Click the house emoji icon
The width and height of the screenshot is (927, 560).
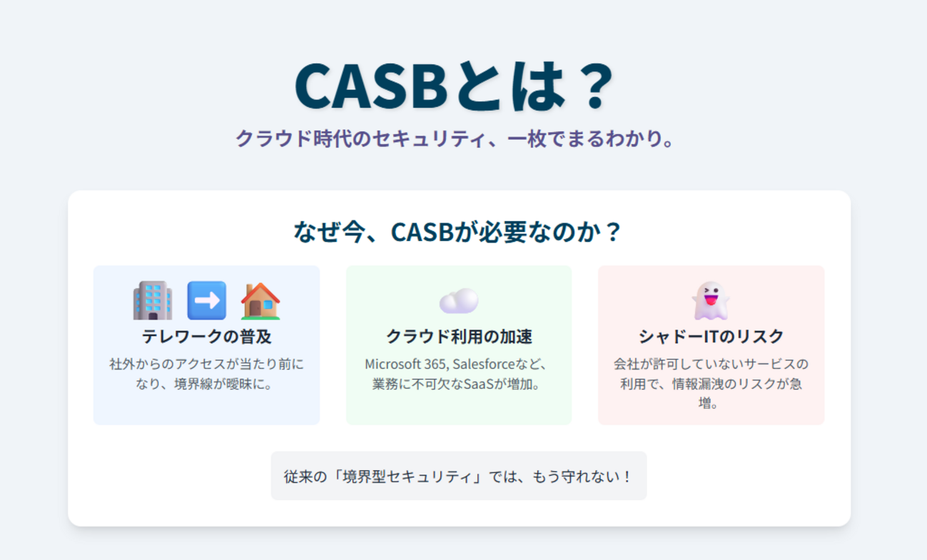[260, 300]
